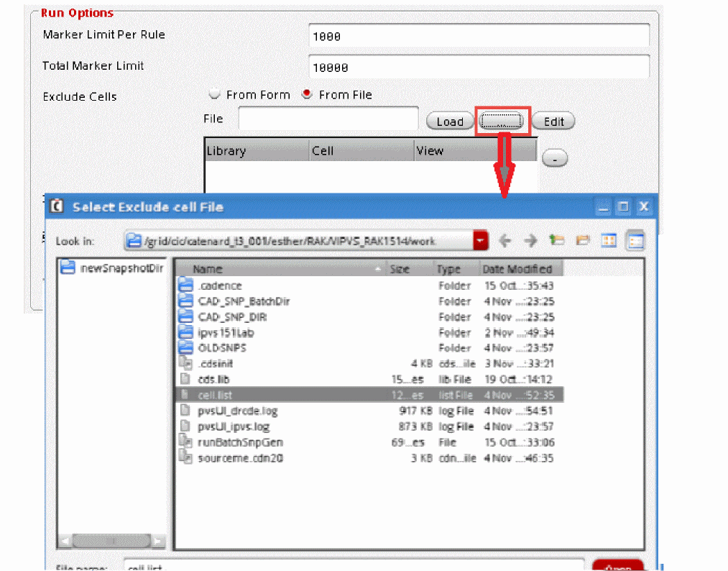Viewport: 728px width, 571px height.
Task: Click the '.cadence' folder name
Action: point(220,285)
